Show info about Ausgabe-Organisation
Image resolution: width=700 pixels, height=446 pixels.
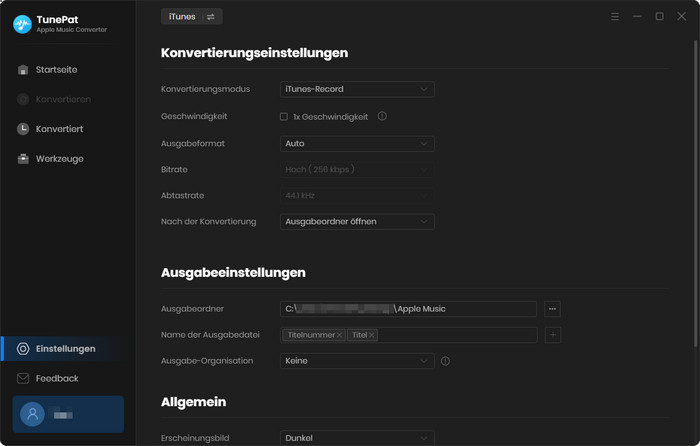(x=446, y=361)
